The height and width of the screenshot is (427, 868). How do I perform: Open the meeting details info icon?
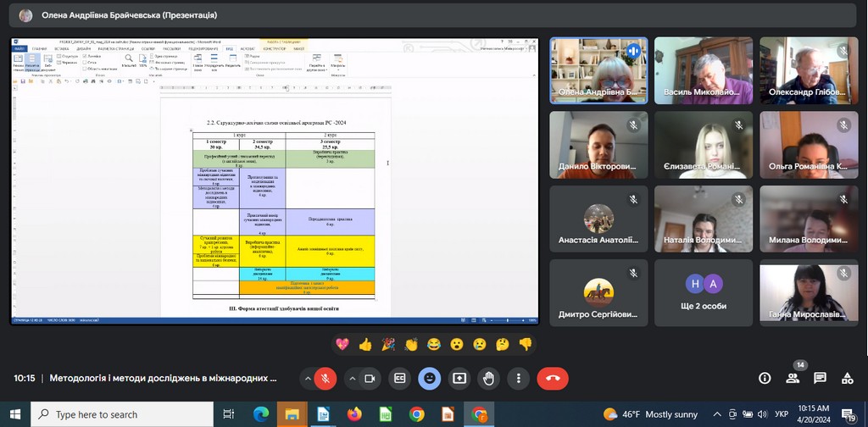click(765, 378)
